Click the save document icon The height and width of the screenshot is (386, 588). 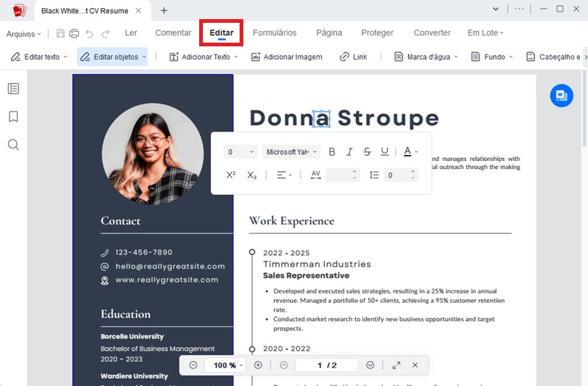click(x=60, y=33)
